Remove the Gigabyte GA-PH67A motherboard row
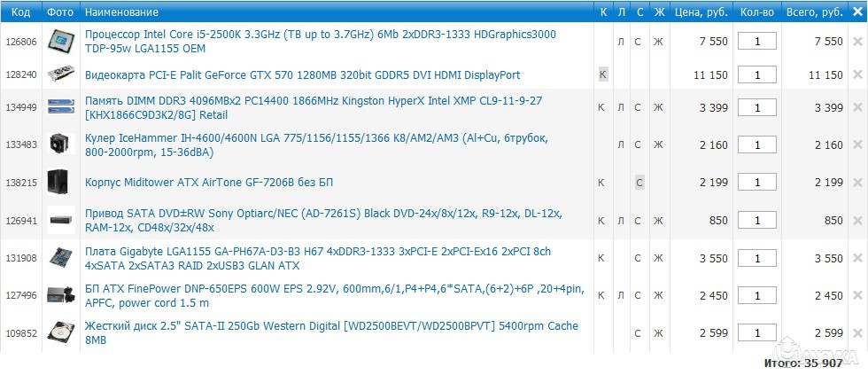This screenshot has width=868, height=375. (x=857, y=258)
